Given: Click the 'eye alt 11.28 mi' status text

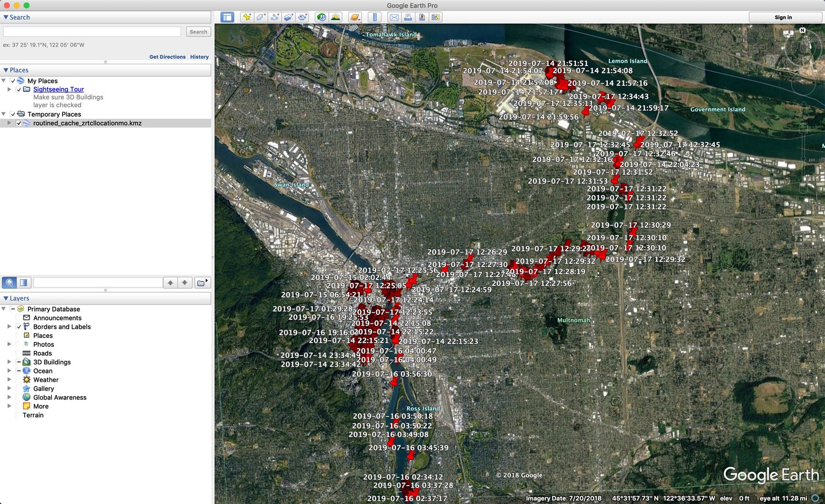Looking at the screenshot, I should coord(783,499).
